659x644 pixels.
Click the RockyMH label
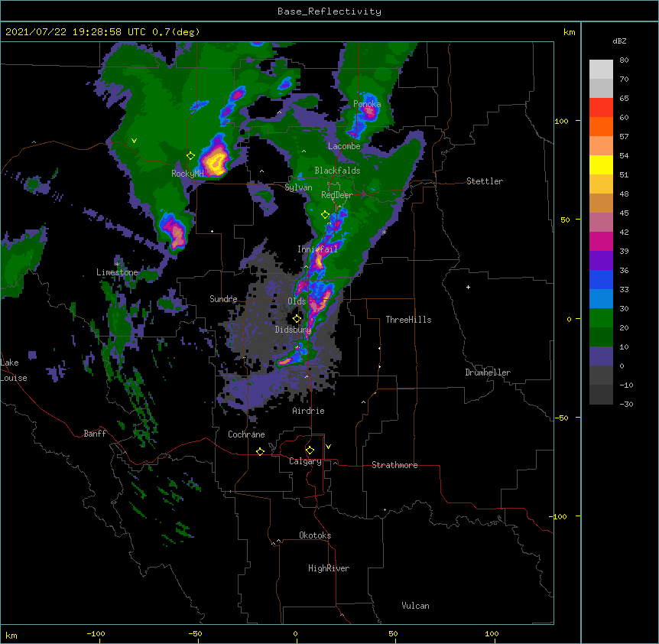click(187, 174)
